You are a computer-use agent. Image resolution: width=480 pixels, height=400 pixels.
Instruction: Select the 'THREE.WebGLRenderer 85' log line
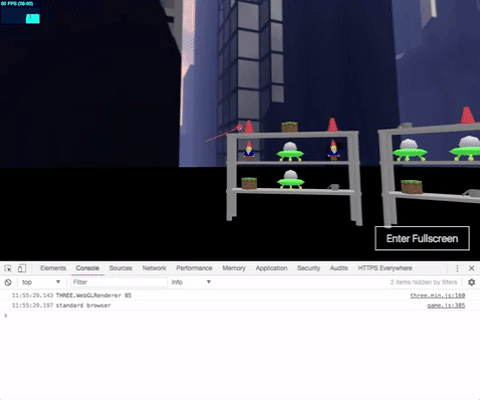pos(240,295)
